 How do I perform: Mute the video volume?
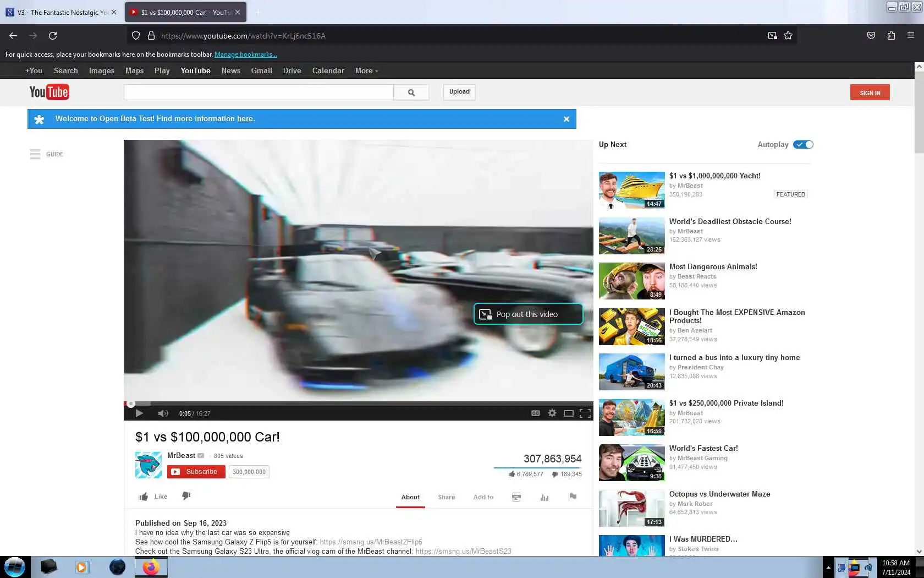coord(163,413)
